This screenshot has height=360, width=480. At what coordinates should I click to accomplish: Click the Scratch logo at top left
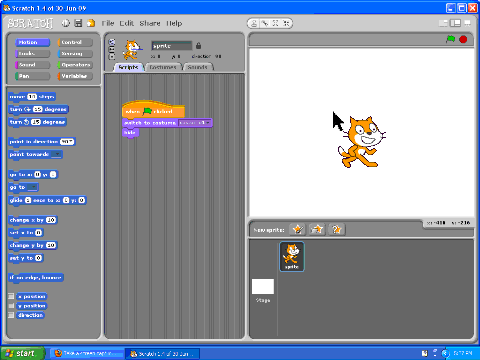coord(30,23)
